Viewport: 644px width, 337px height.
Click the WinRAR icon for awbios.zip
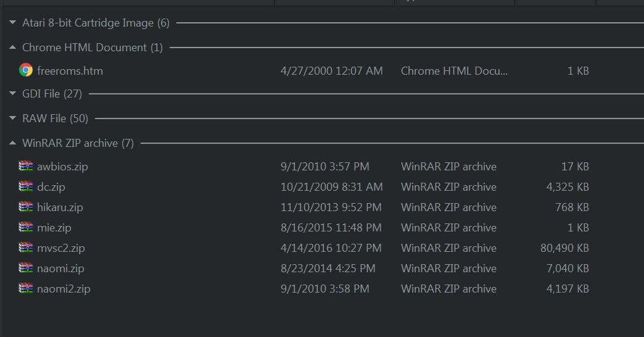tap(26, 166)
